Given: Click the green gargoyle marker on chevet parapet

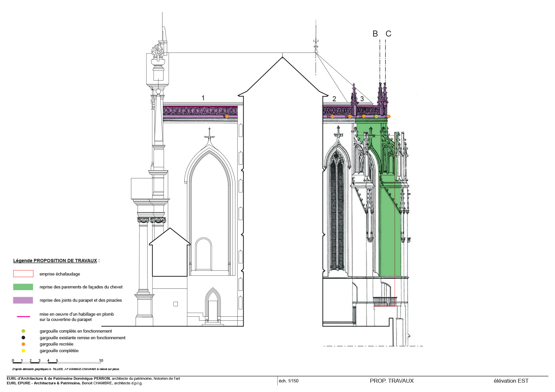Looking at the screenshot, I should point(376,116).
